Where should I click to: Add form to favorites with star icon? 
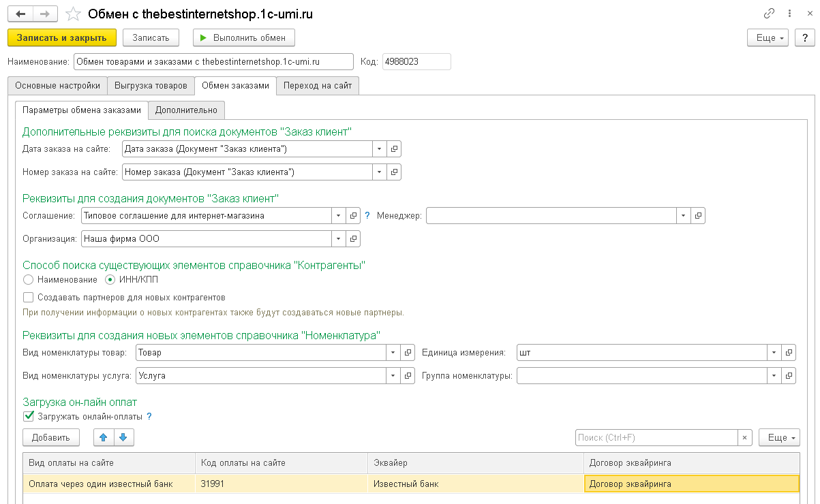coord(74,14)
